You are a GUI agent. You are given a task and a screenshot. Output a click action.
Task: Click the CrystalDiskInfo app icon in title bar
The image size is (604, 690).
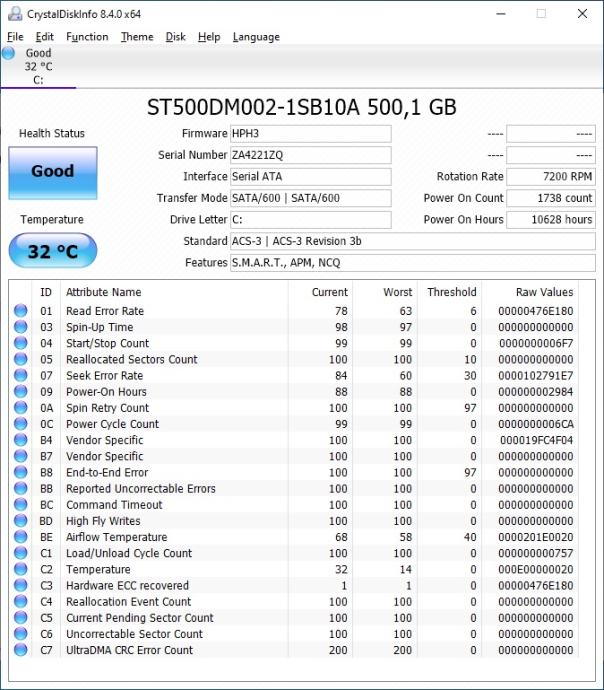pos(15,14)
